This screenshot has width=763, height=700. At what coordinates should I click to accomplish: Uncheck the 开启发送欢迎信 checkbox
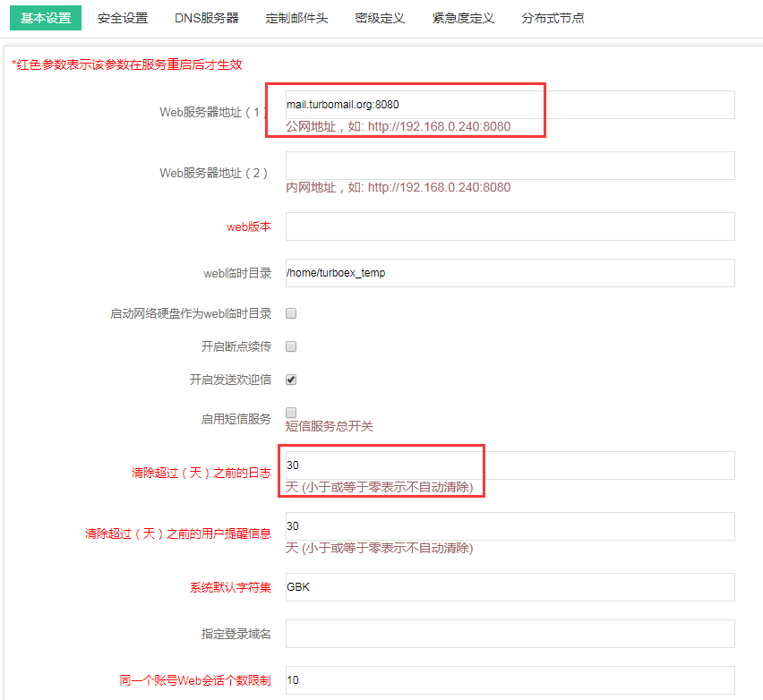pos(291,380)
